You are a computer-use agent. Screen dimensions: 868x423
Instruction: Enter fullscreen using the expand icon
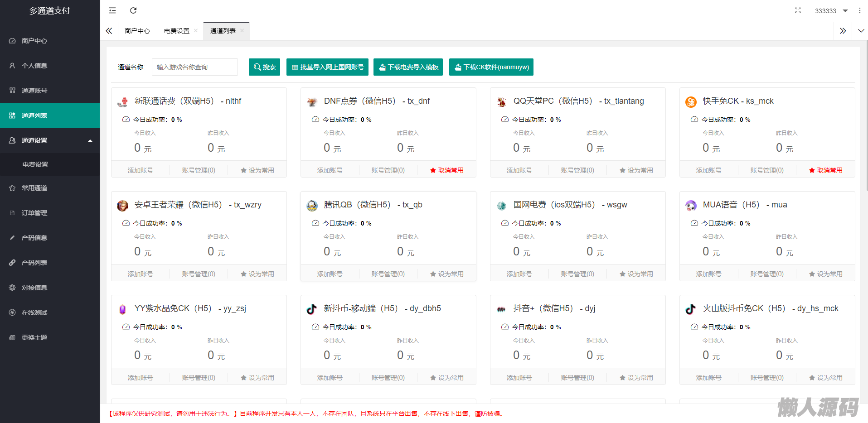coord(798,10)
